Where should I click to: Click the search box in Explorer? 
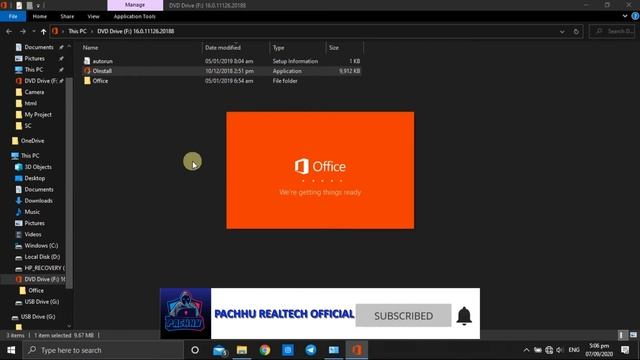point(612,31)
